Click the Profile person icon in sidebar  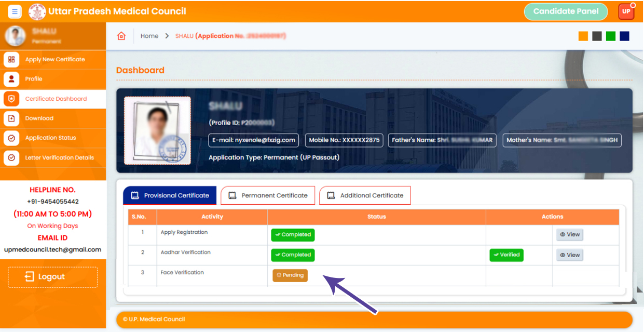coord(11,79)
